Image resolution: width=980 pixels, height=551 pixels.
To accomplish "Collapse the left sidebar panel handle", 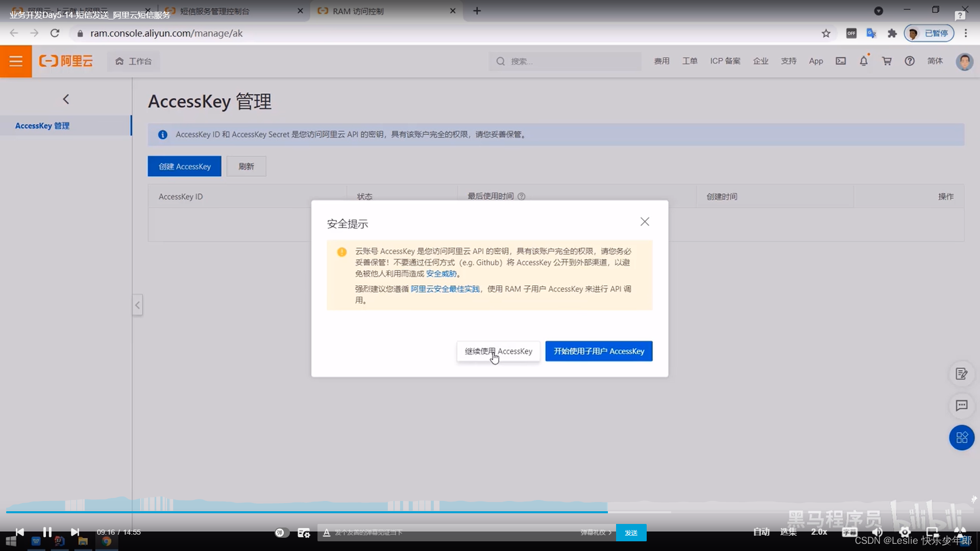I will tap(137, 305).
